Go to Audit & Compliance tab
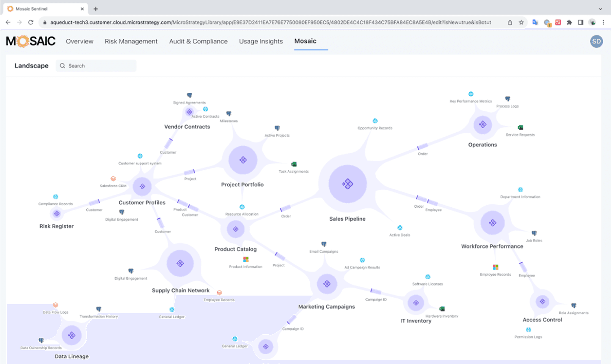The image size is (611, 364). [198, 41]
